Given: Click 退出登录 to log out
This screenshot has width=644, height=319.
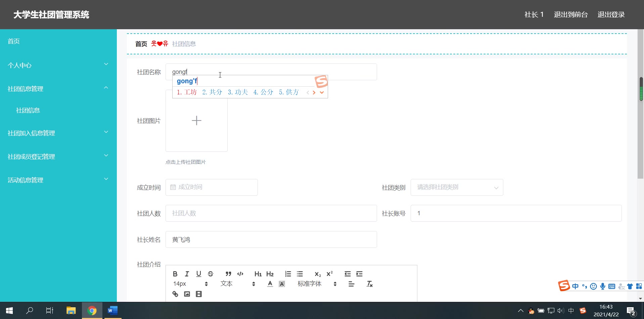Looking at the screenshot, I should [611, 14].
